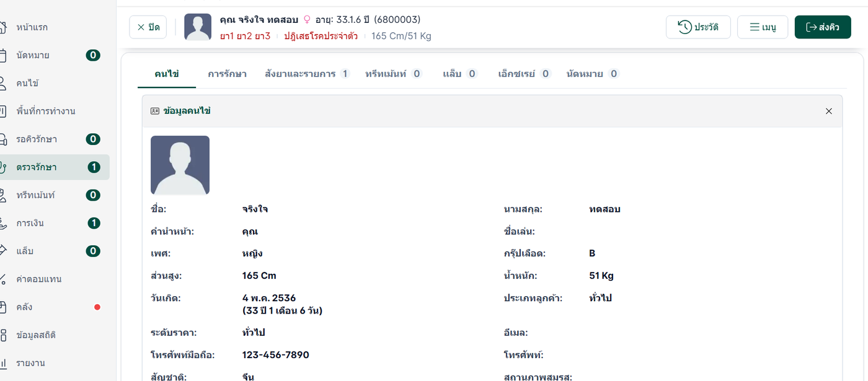Click the small header avatar thumbnail
Viewport: 868px width, 381px height.
198,27
